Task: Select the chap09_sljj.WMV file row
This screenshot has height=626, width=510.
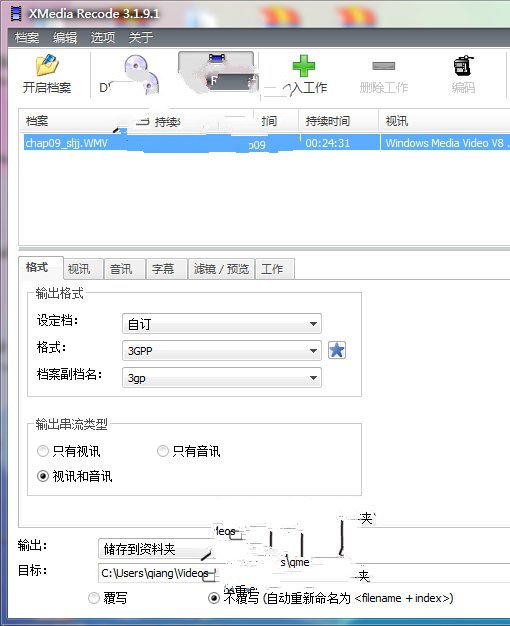Action: click(x=266, y=143)
